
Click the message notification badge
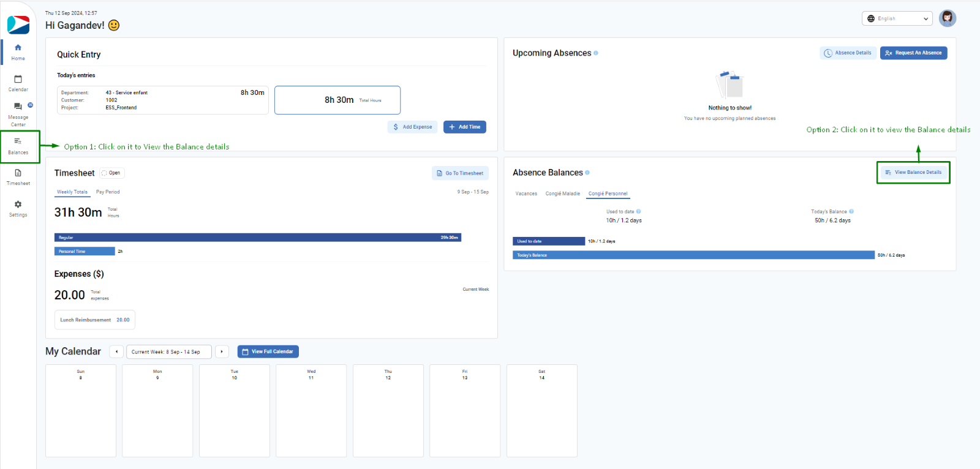(30, 105)
